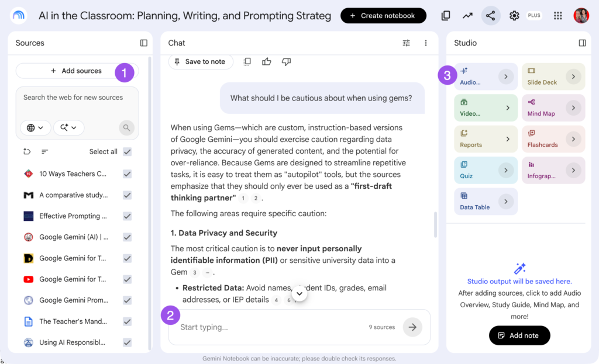
Task: Expand Video Overview options chevron
Action: point(508,108)
